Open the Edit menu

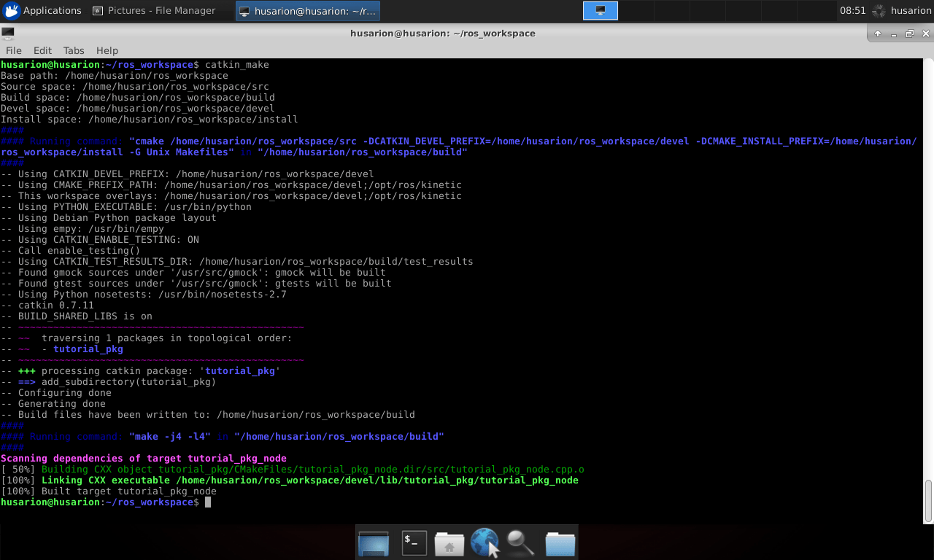[x=42, y=50]
